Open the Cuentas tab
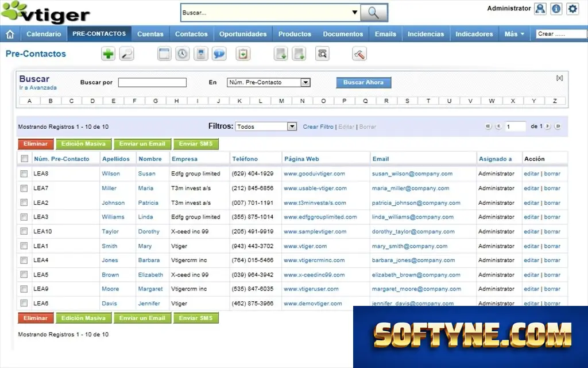 tap(150, 34)
